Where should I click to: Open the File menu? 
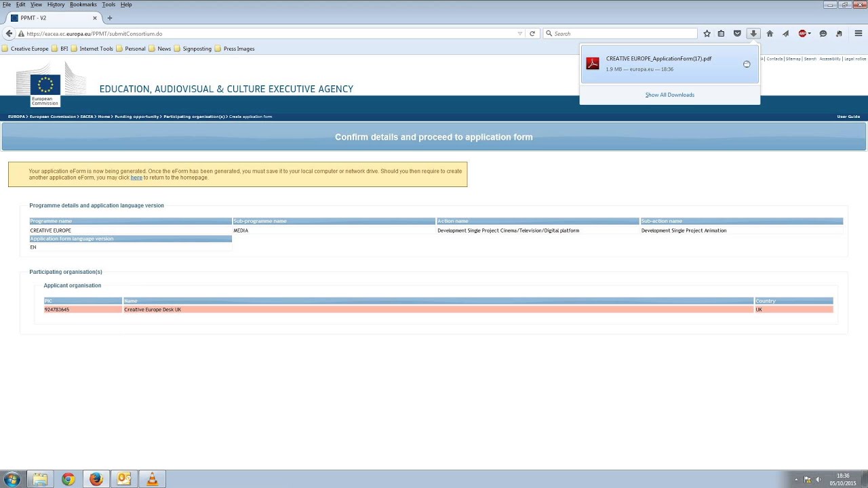point(7,4)
